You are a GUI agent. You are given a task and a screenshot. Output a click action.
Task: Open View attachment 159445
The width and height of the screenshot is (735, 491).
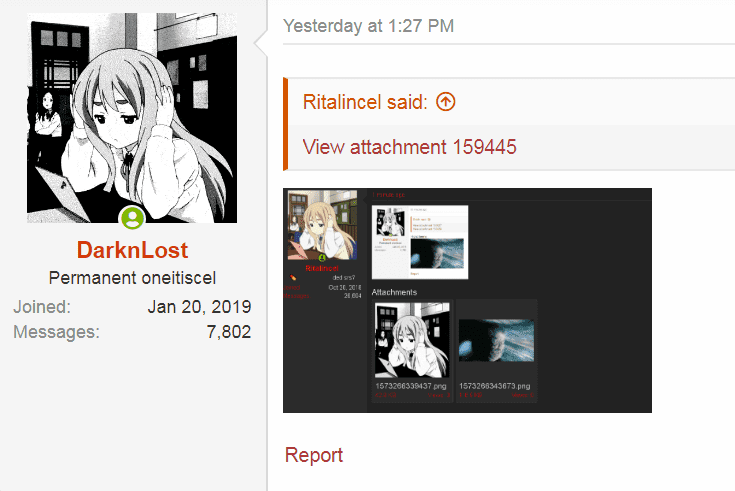[x=409, y=147]
